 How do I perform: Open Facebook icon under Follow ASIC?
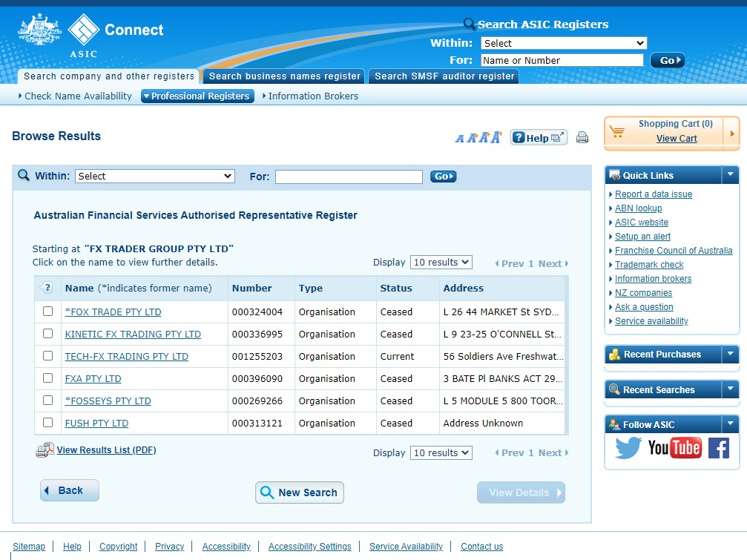(x=719, y=448)
